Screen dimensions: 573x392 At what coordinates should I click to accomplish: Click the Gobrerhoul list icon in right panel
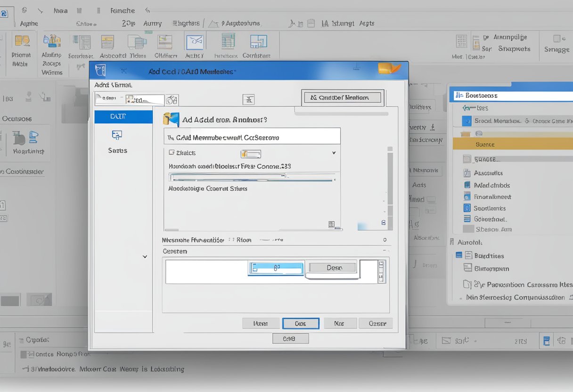point(467,219)
